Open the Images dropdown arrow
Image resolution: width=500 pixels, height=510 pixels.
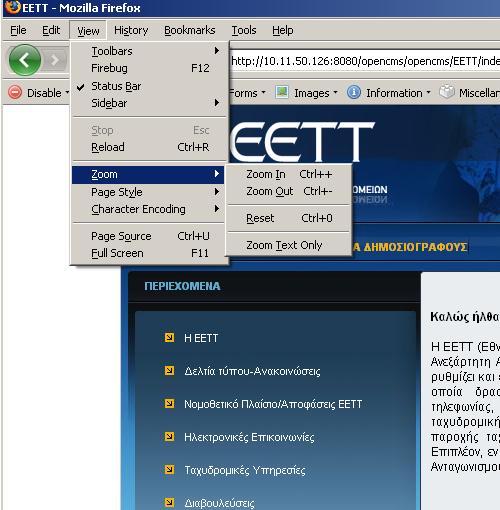click(335, 92)
